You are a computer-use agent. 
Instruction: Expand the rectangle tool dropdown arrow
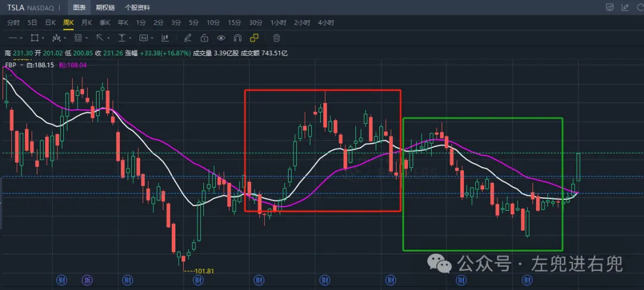click(43, 39)
